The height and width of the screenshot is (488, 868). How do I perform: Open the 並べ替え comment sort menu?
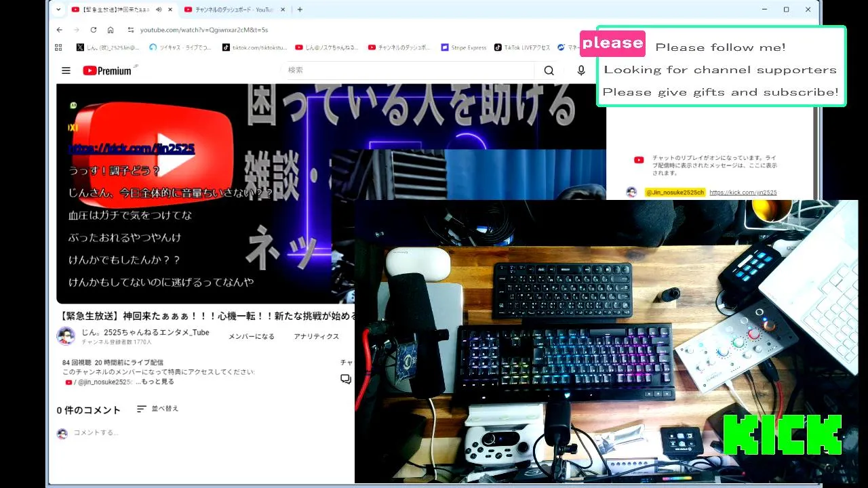tap(158, 409)
